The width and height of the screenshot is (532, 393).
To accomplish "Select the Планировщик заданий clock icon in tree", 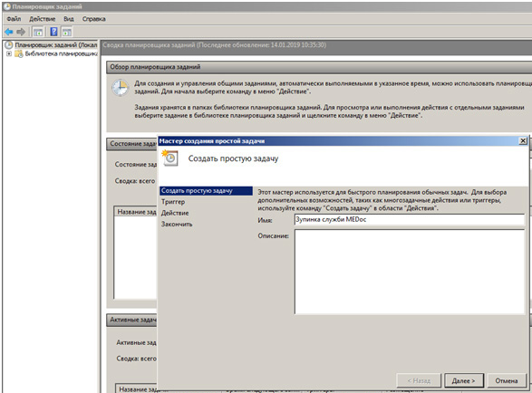I will [8, 44].
